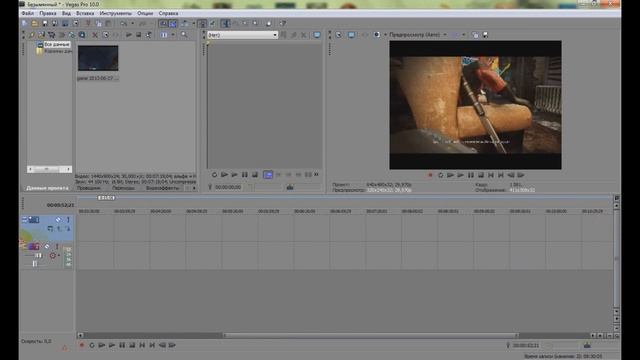The image size is (640, 360).
Task: Expand more Trimmer buttons with » chevron
Action: point(317,175)
